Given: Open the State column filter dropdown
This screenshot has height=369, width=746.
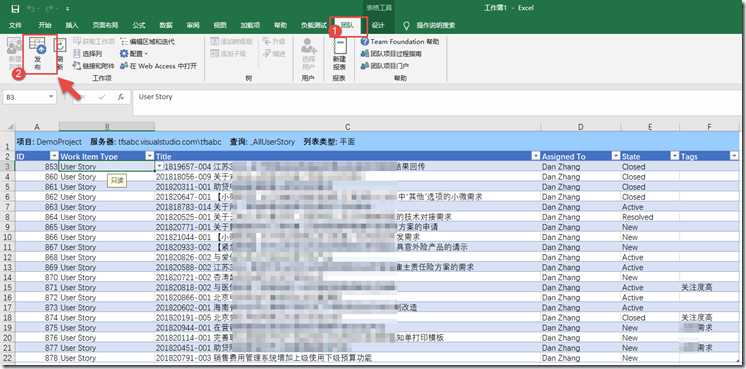Looking at the screenshot, I should (675, 156).
